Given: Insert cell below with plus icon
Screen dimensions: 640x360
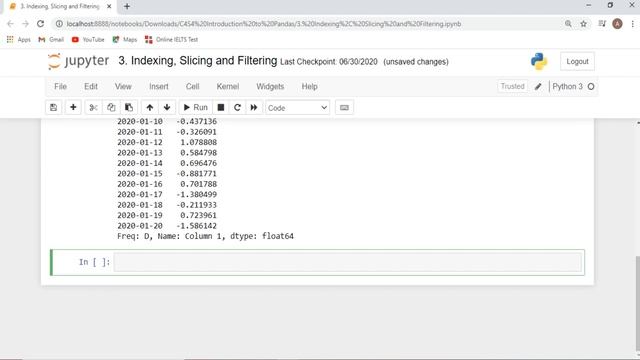Looking at the screenshot, I should tap(73, 108).
